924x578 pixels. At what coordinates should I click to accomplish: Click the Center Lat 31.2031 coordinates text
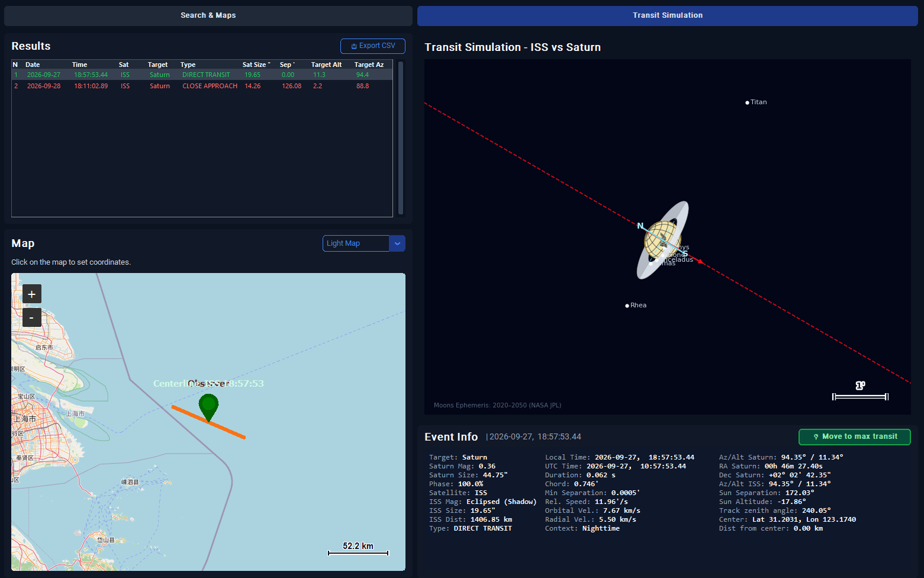pos(787,519)
